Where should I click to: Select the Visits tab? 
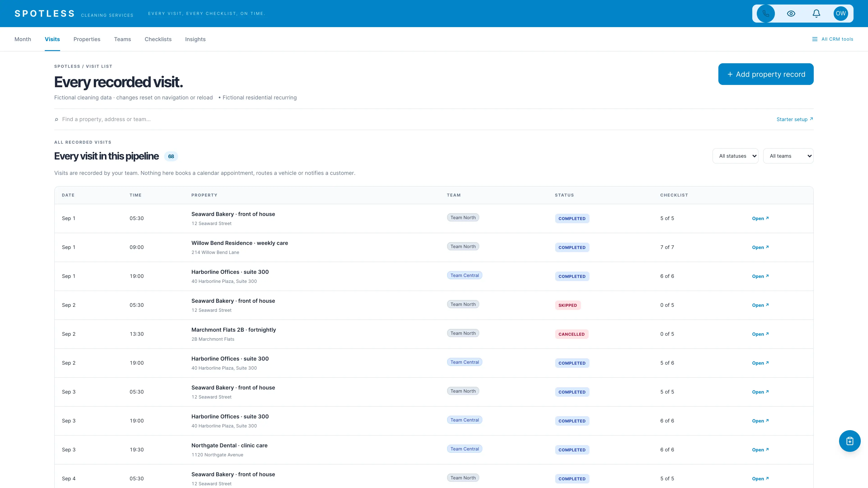[52, 39]
